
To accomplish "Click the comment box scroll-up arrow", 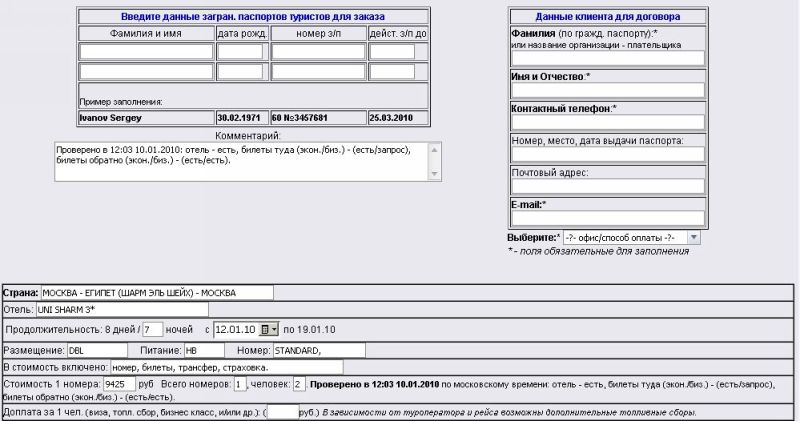I will point(434,149).
